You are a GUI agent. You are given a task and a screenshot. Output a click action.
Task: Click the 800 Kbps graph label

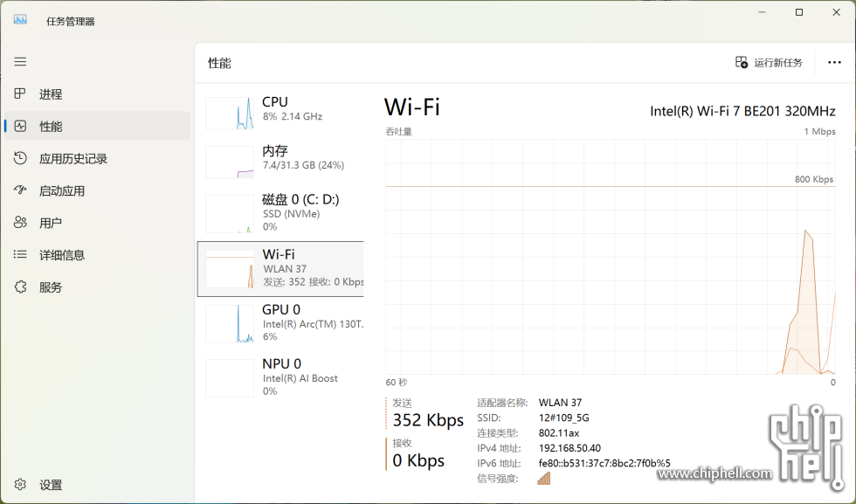814,179
